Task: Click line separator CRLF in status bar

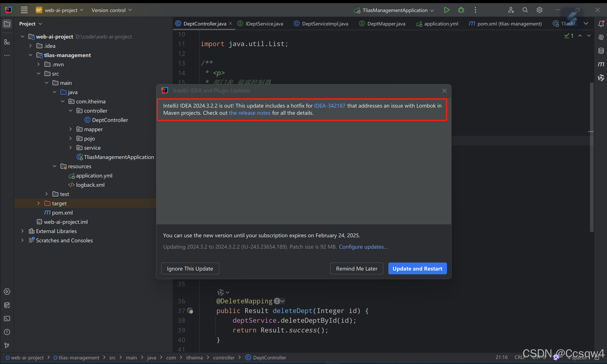Action: (x=520, y=358)
